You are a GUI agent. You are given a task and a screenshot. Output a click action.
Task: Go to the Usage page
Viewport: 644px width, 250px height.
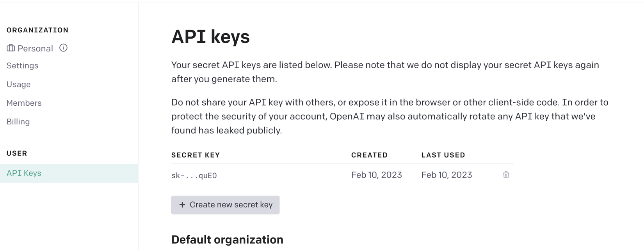click(x=18, y=84)
